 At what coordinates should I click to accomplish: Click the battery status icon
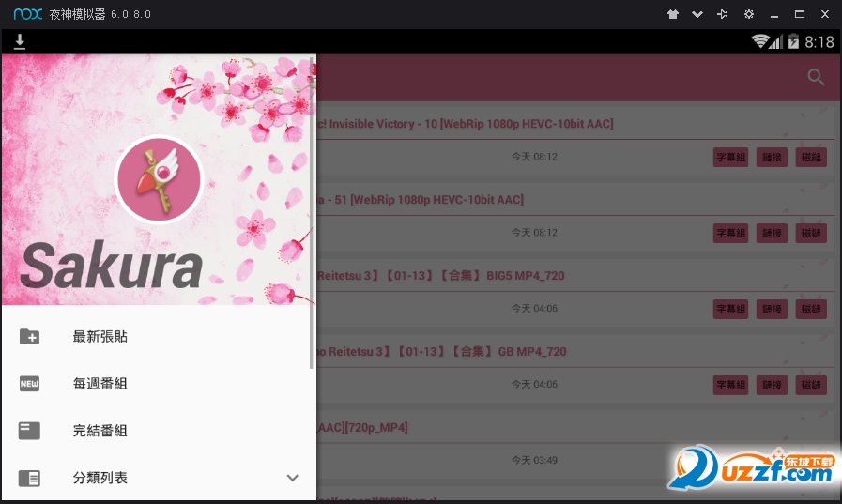(x=794, y=41)
